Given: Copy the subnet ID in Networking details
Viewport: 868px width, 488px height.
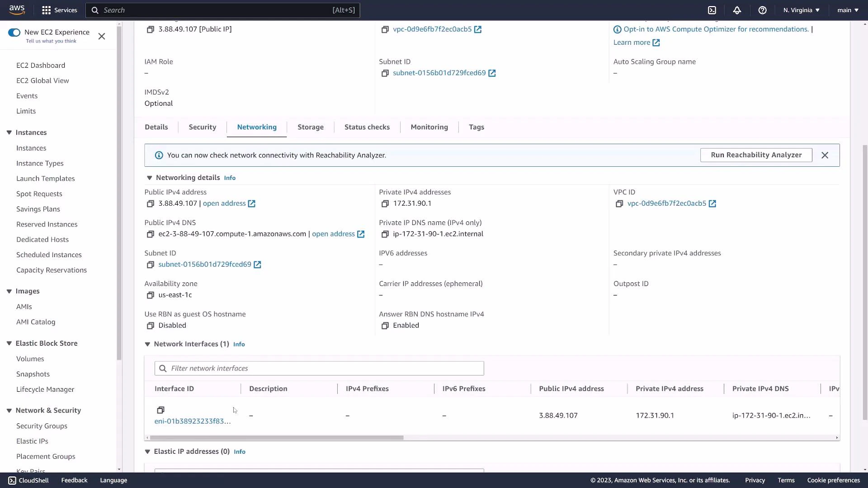Looking at the screenshot, I should (x=151, y=264).
